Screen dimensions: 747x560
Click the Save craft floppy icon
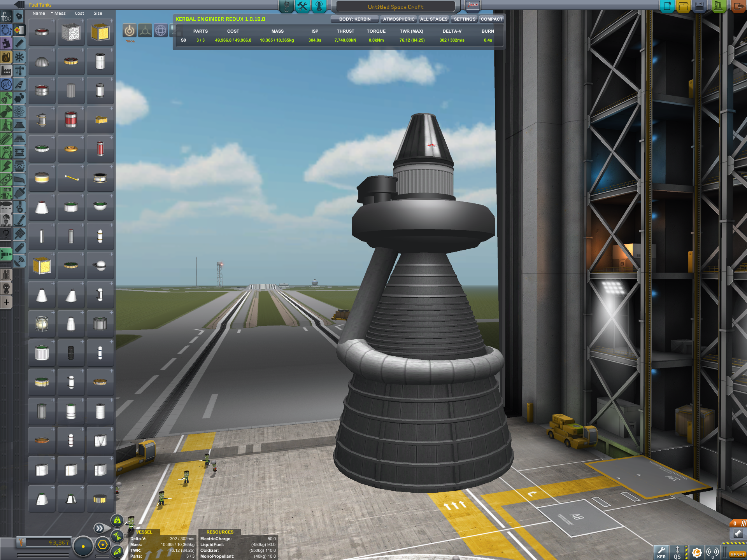click(699, 6)
